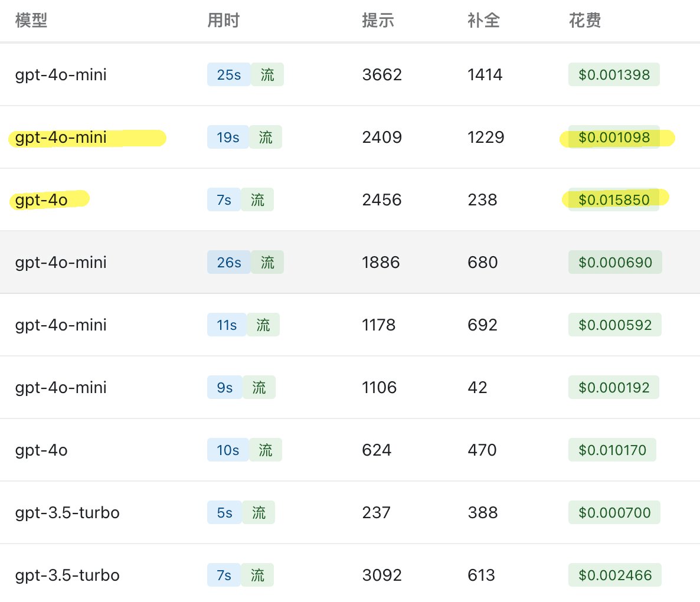The image size is (700, 602).
Task: Click the 流 tag next to 10s
Action: pos(266,449)
